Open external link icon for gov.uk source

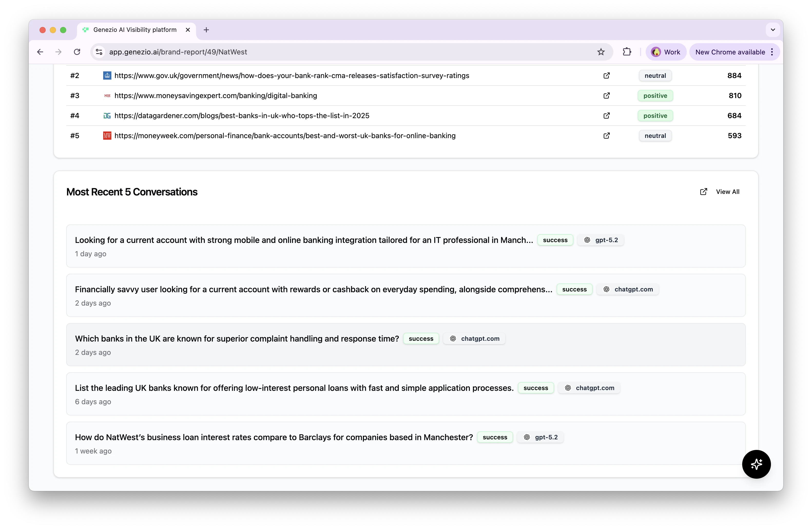point(606,75)
